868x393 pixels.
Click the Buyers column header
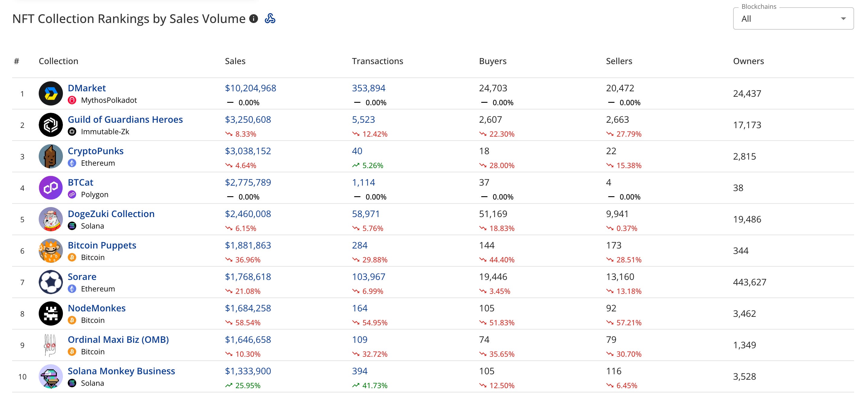[492, 61]
